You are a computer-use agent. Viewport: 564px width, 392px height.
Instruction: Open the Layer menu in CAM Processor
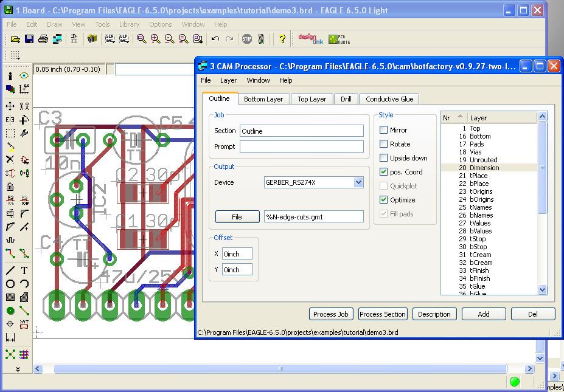228,80
